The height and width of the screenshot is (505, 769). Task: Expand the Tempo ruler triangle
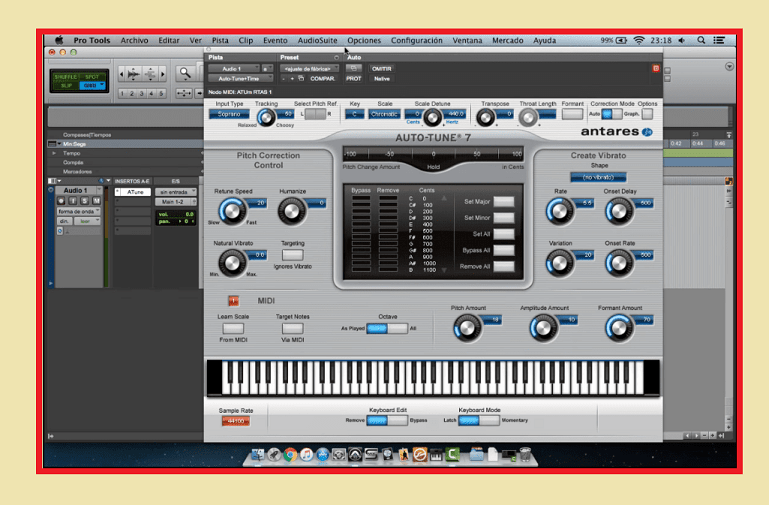pyautogui.click(x=54, y=153)
